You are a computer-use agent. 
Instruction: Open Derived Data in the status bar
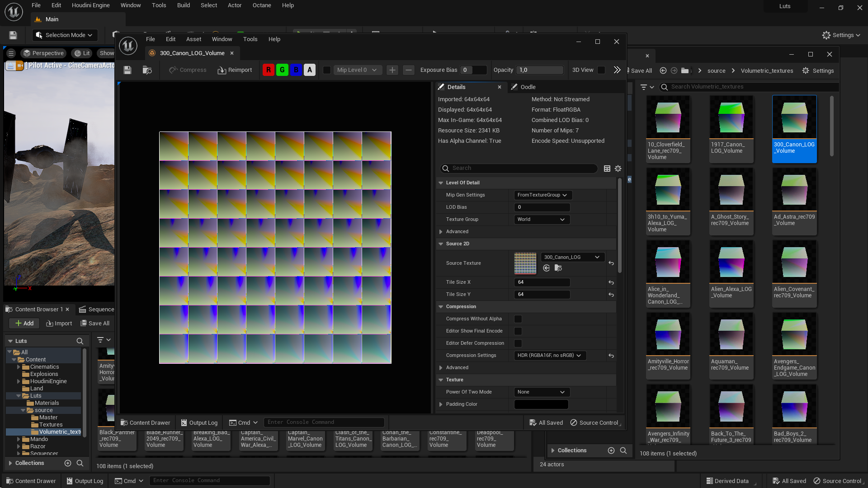[727, 481]
